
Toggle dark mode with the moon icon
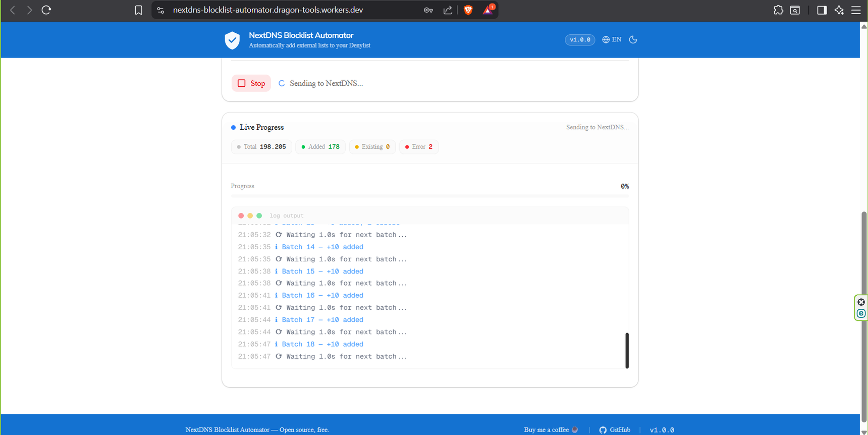click(x=633, y=39)
